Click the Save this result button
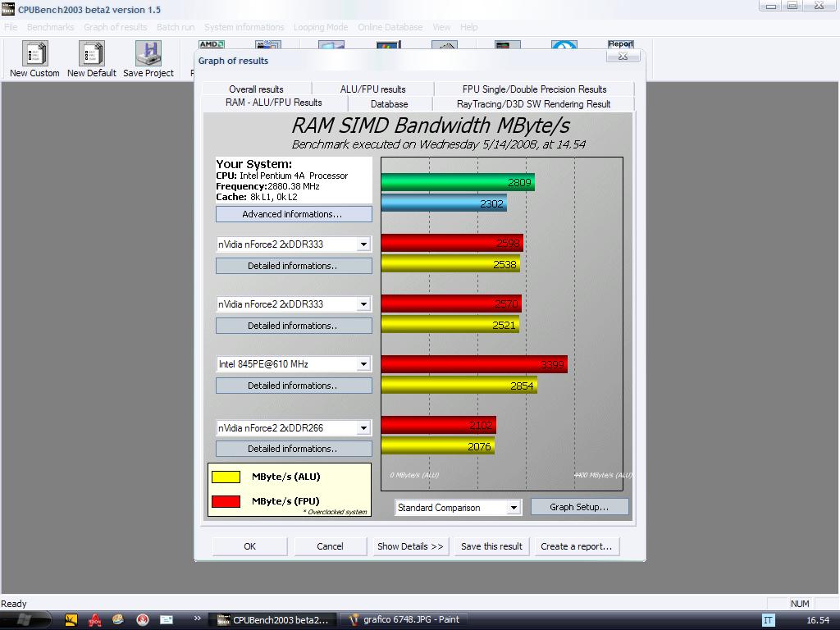Viewport: 840px width, 630px height. coord(492,546)
